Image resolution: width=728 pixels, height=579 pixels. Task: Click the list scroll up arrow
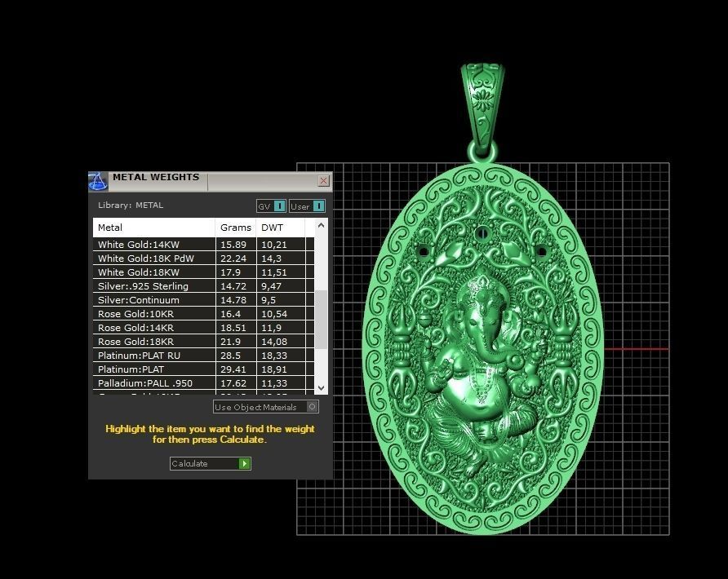click(x=321, y=225)
